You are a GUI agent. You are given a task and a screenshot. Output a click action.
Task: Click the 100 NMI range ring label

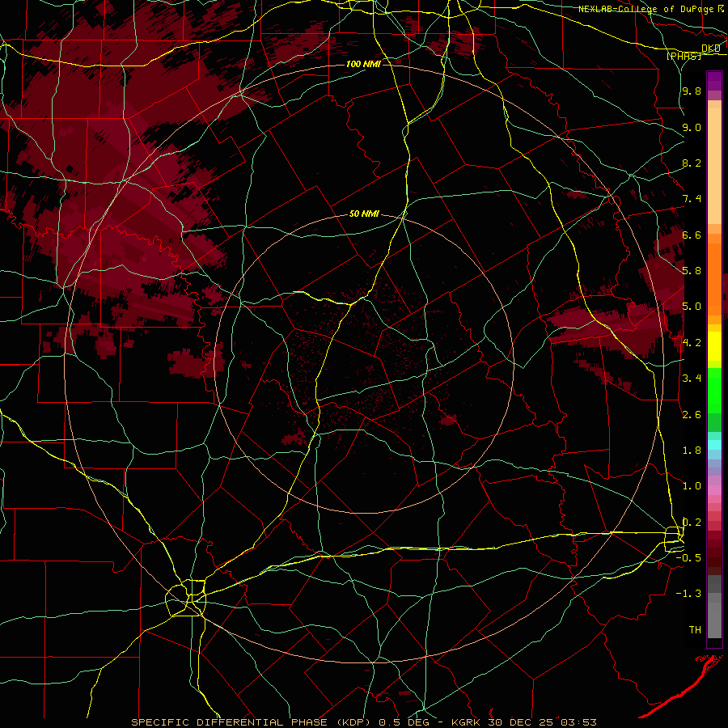363,64
